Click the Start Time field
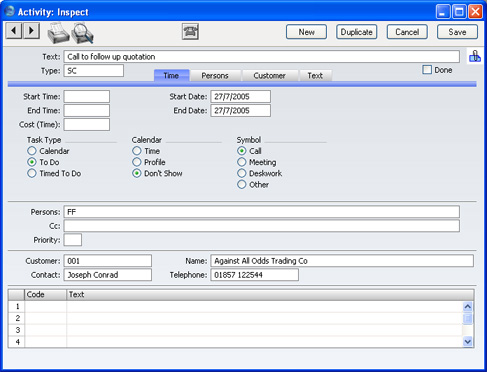487x372 pixels. click(x=87, y=97)
